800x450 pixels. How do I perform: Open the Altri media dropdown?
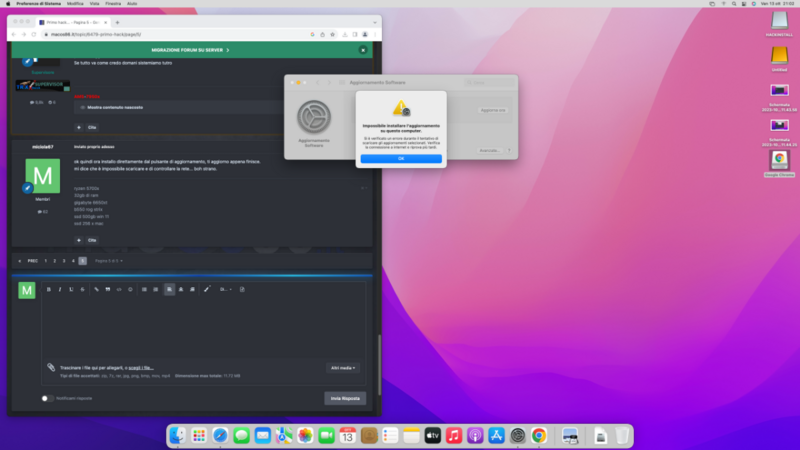[x=343, y=368]
